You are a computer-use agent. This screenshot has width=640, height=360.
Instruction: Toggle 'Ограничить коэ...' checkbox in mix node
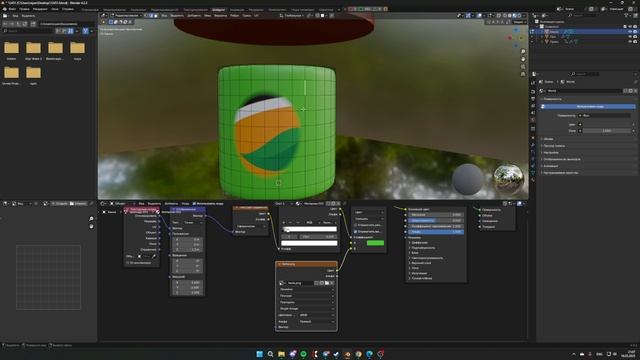point(355,231)
